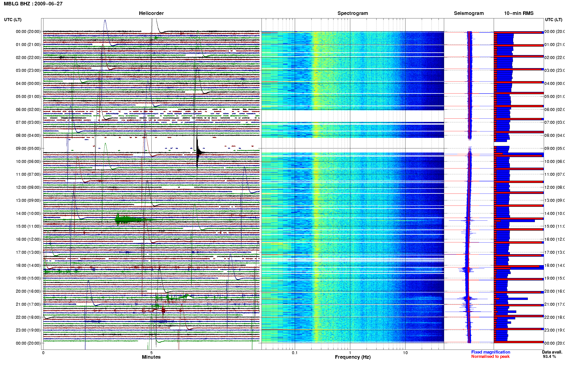The width and height of the screenshot is (588, 368).
Task: Select the left '20:00 (16:00)' time label
Action: tap(28, 291)
